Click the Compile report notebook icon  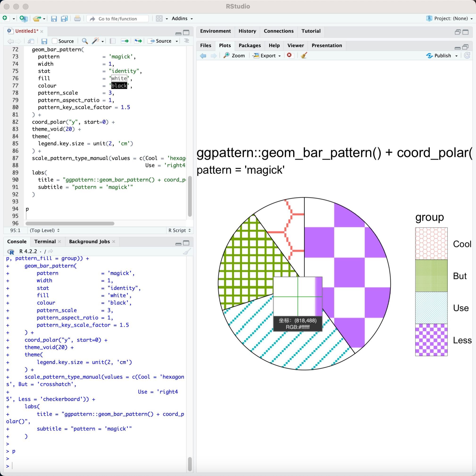(113, 41)
